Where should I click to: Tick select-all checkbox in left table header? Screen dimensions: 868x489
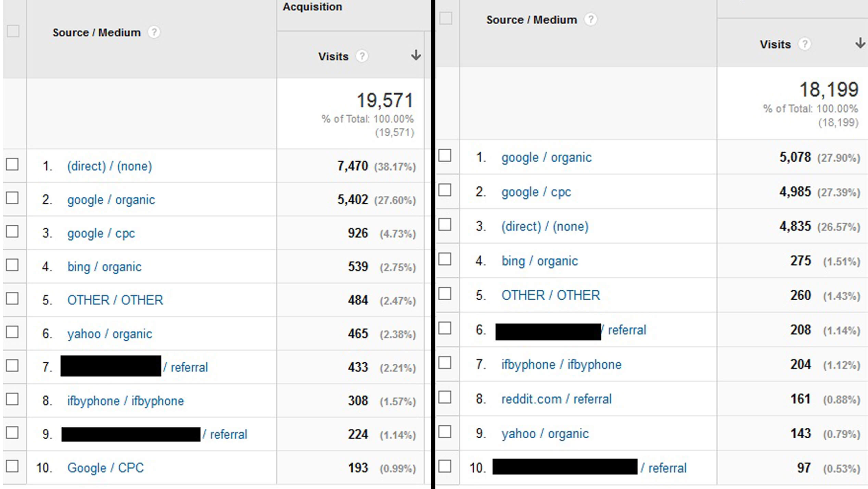point(13,31)
